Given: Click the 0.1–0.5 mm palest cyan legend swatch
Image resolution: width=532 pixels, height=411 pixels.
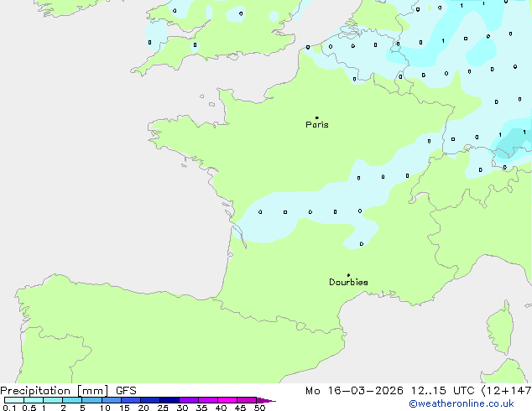Looking at the screenshot, I should pos(14,400).
